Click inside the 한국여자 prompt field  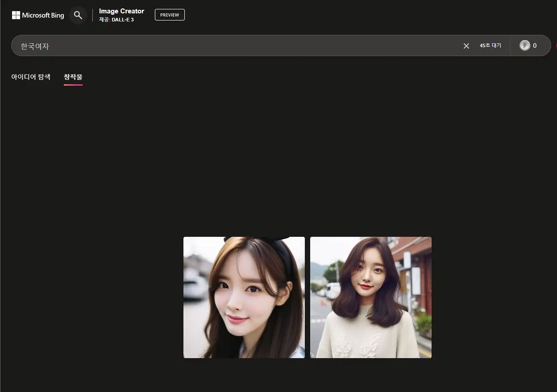[179, 45]
